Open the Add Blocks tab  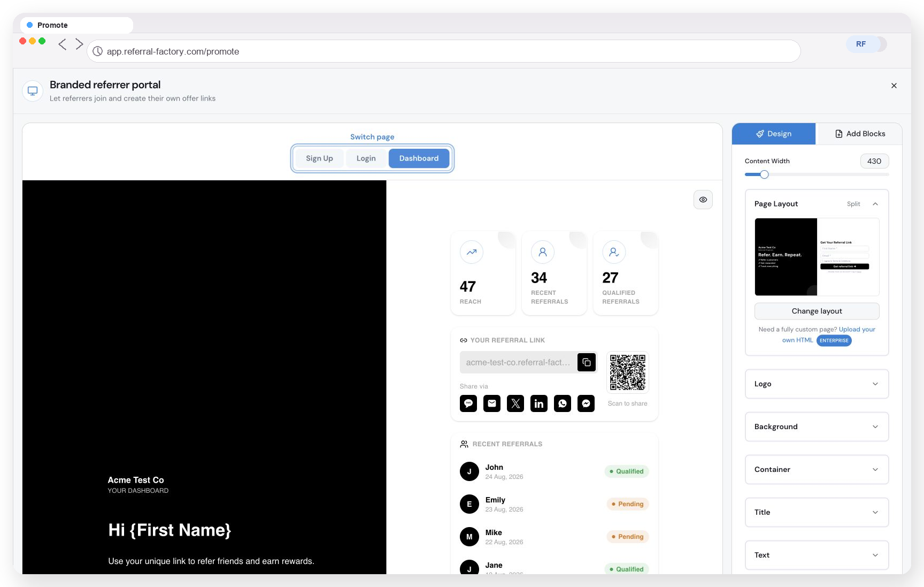[860, 134]
